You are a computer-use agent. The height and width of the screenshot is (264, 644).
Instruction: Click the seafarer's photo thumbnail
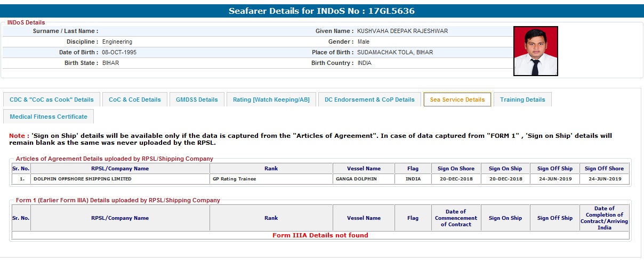[x=535, y=51]
